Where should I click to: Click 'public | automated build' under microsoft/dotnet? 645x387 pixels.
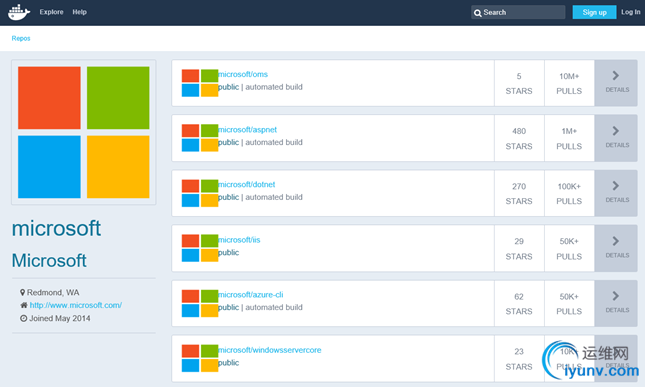[260, 197]
